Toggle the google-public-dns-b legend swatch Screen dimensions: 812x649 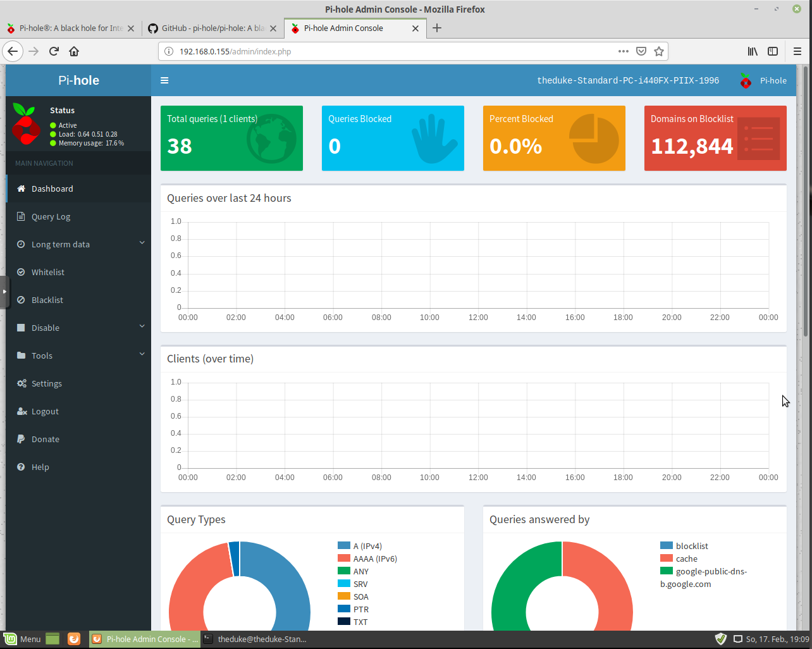[x=667, y=571]
